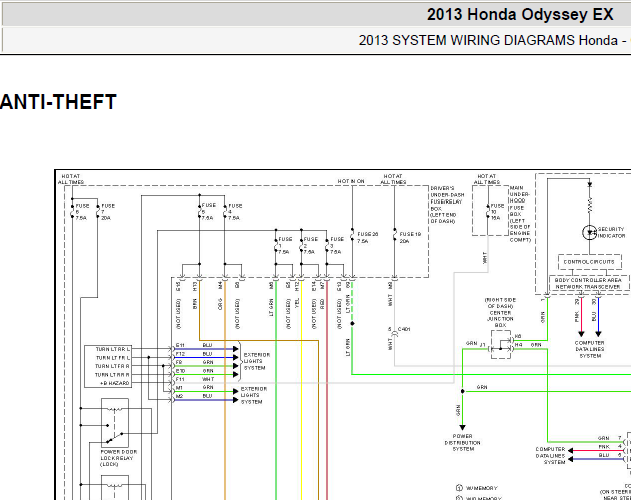Click the FUSE 3 7.5A label

(336, 246)
